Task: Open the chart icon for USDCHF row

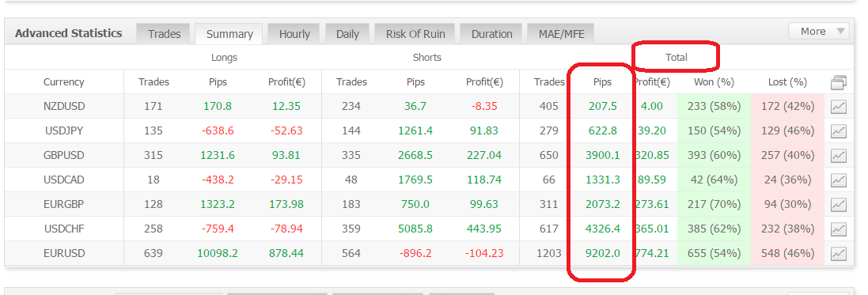Action: point(839,229)
